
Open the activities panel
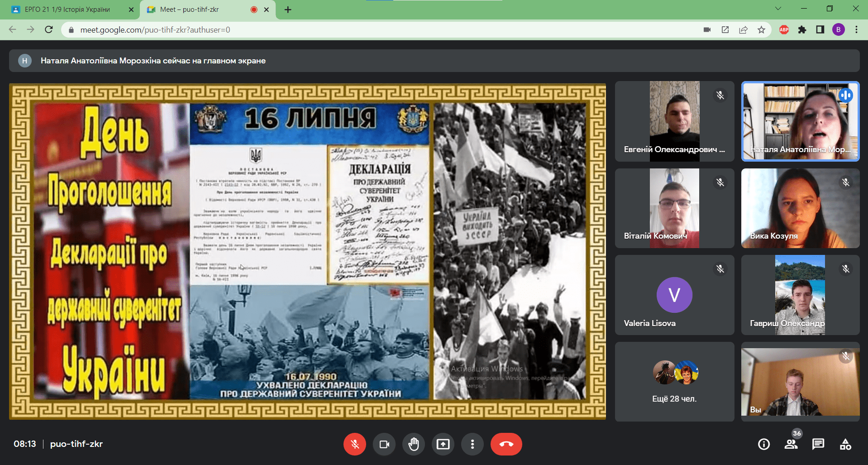click(x=845, y=444)
